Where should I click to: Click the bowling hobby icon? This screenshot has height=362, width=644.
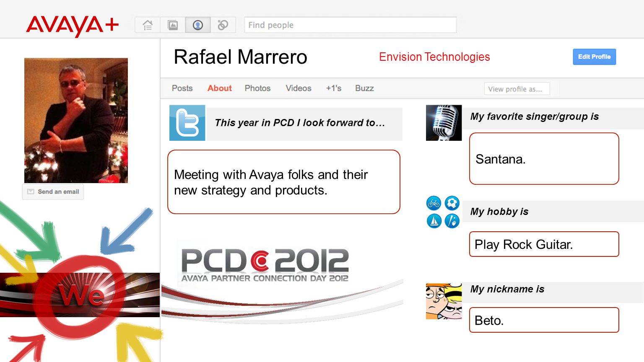(x=452, y=221)
